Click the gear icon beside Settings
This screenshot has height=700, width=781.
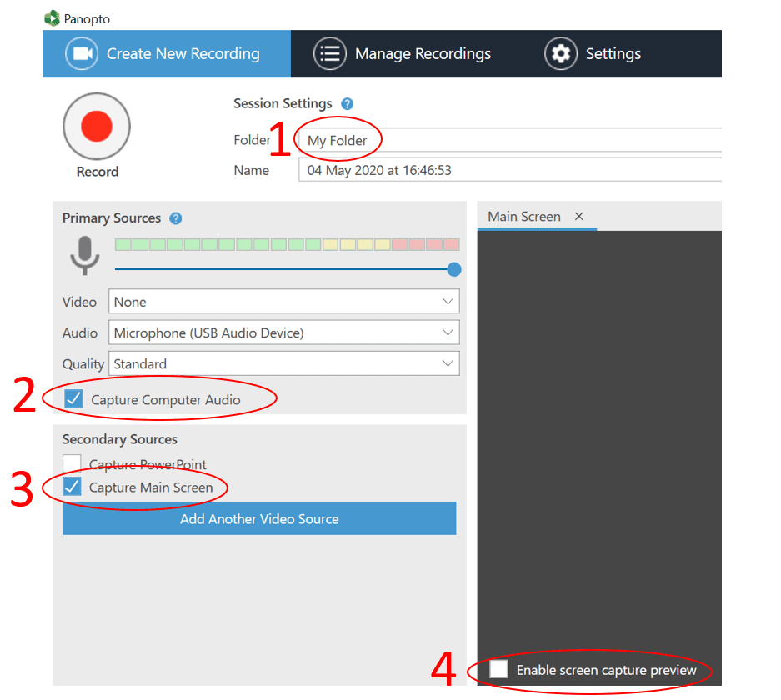(x=561, y=53)
